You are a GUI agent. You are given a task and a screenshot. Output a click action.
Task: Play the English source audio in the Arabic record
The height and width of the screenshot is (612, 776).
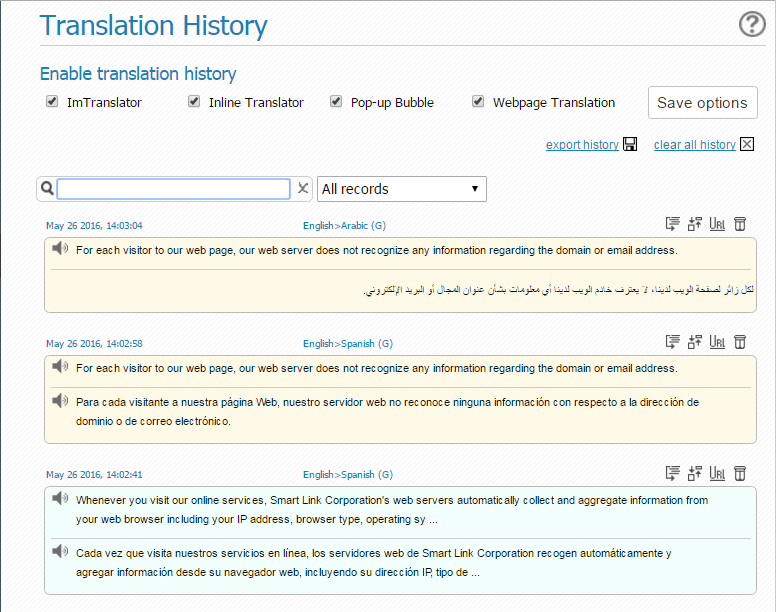point(60,248)
